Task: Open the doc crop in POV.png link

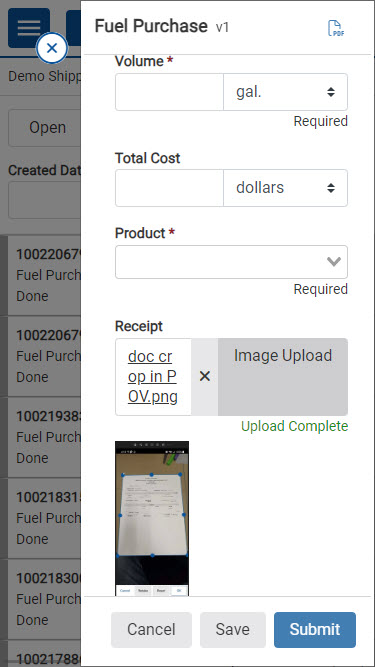Action: [x=153, y=376]
